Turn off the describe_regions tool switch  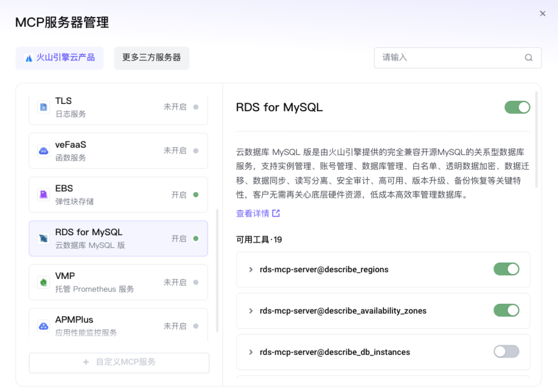(x=506, y=269)
